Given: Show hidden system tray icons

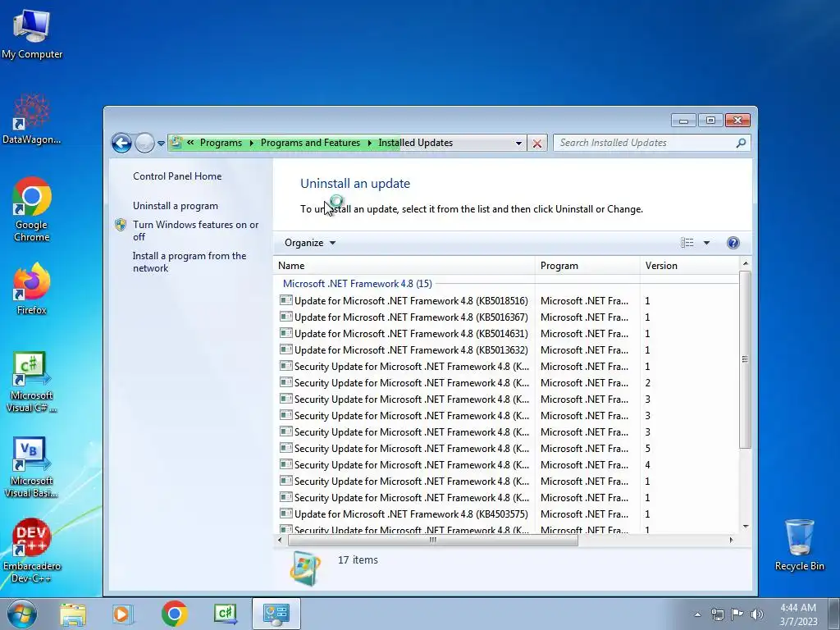Looking at the screenshot, I should coord(697,614).
